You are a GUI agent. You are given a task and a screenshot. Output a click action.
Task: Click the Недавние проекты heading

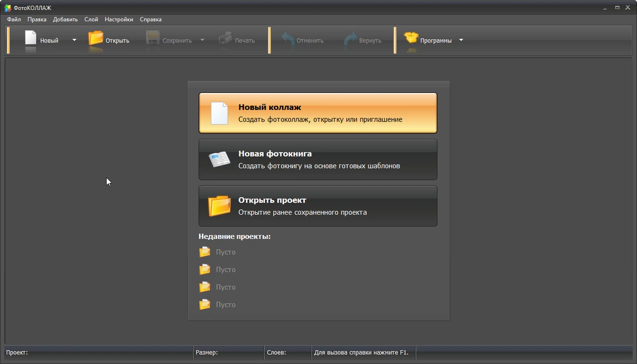pos(235,236)
